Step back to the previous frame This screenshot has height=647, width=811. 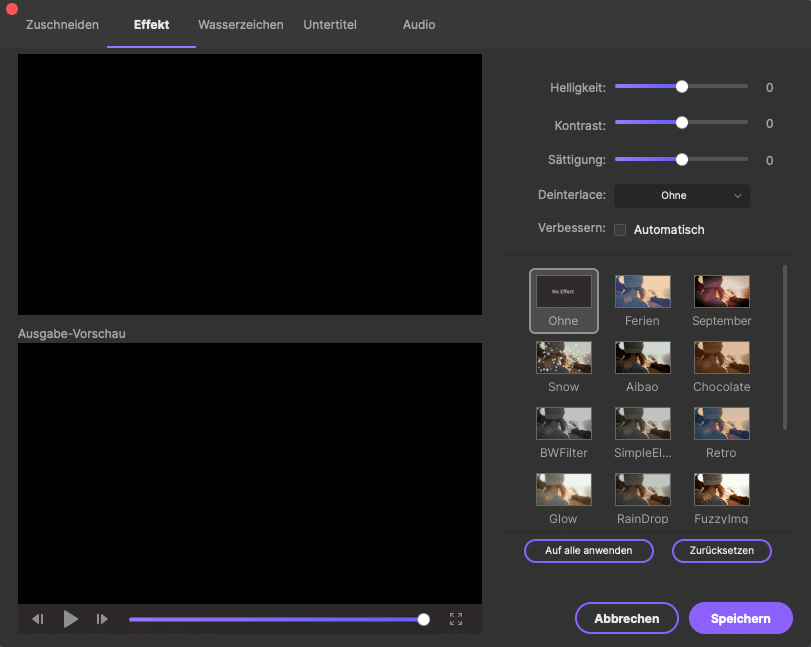38,619
